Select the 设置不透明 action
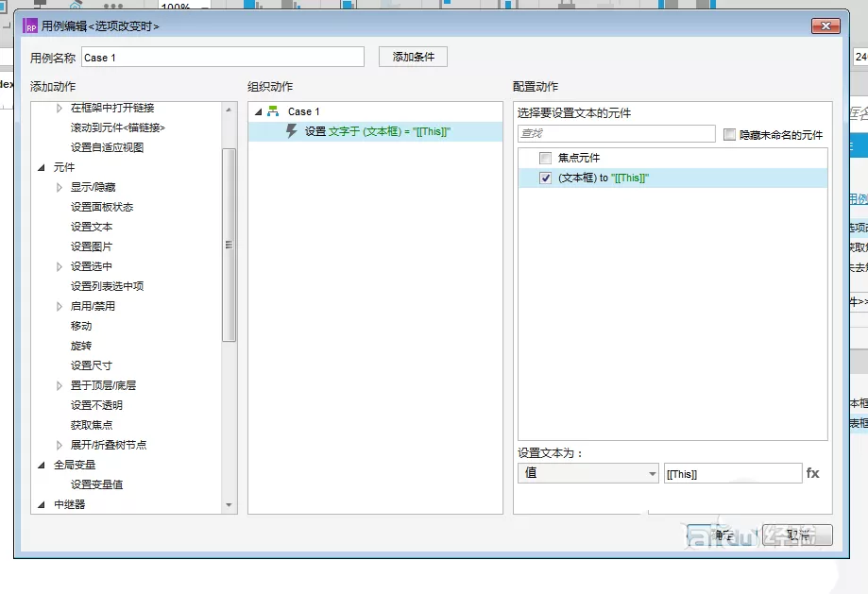 (x=96, y=405)
